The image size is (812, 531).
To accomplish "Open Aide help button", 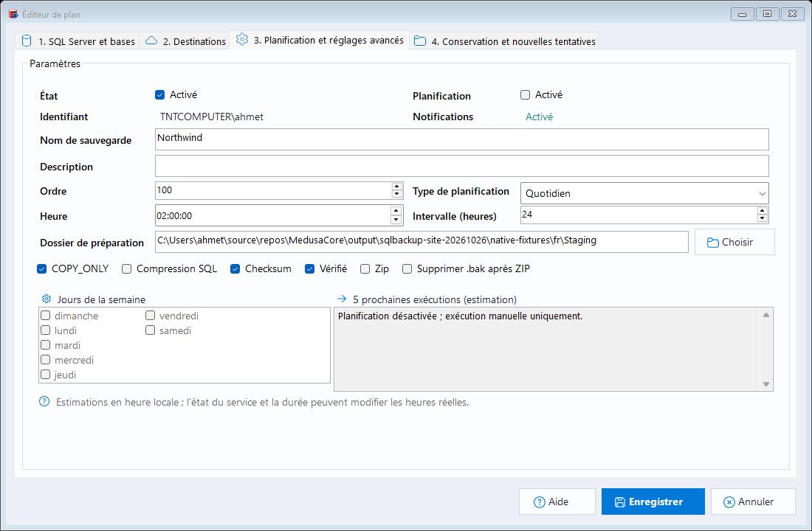I will [x=557, y=502].
